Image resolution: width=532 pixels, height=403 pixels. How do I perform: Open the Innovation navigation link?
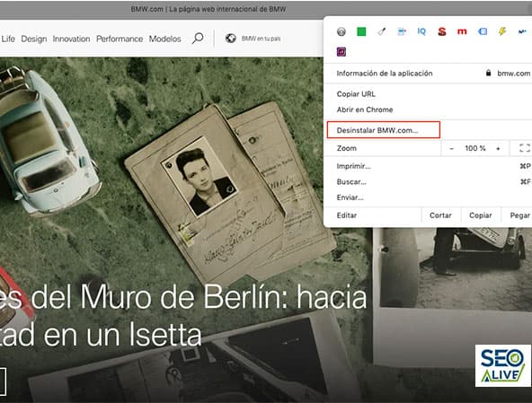71,39
